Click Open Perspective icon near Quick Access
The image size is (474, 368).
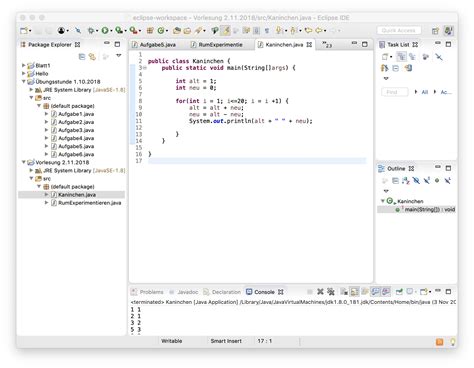tap(435, 31)
